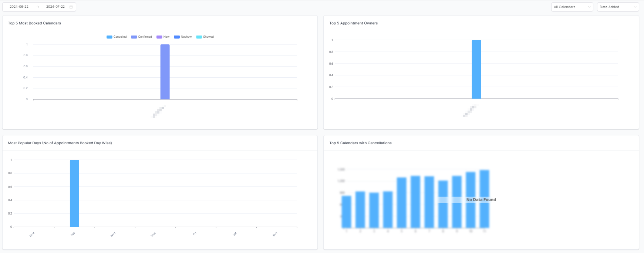This screenshot has height=253, width=644.
Task: Click the No Data Found message
Action: coord(481,200)
